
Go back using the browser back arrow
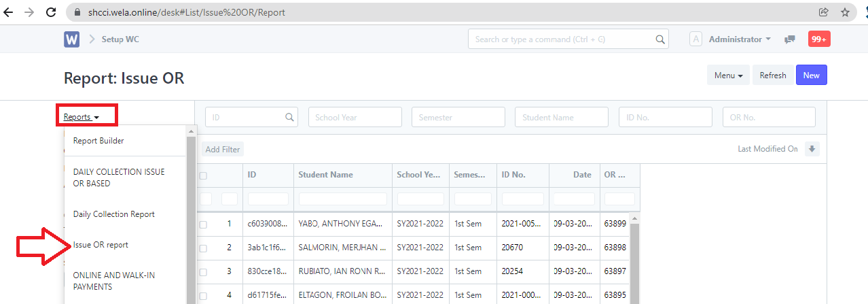(x=9, y=12)
